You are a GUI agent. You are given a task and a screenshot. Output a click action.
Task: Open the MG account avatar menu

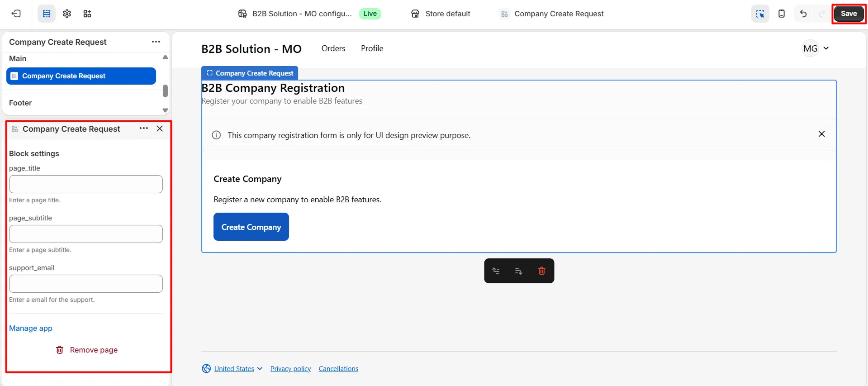point(816,48)
